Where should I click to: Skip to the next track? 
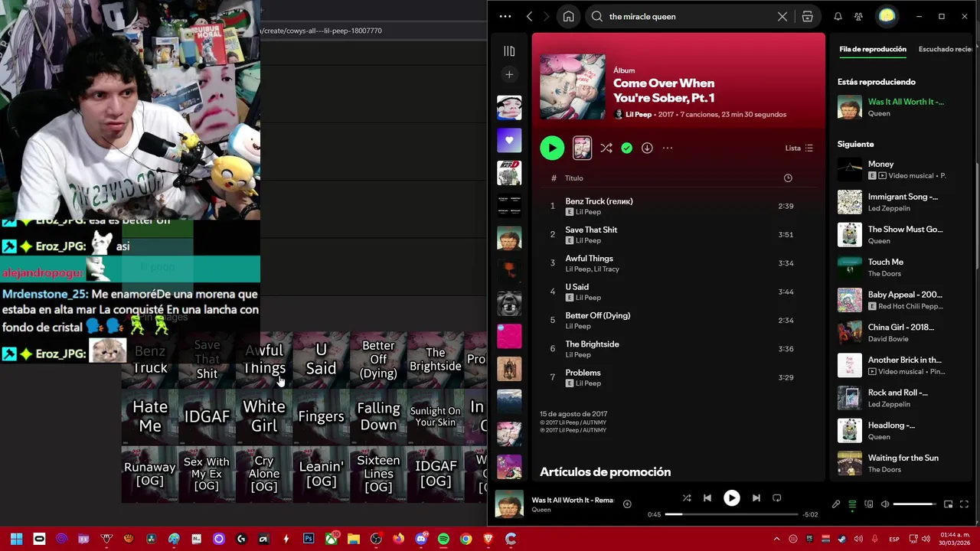[756, 498]
